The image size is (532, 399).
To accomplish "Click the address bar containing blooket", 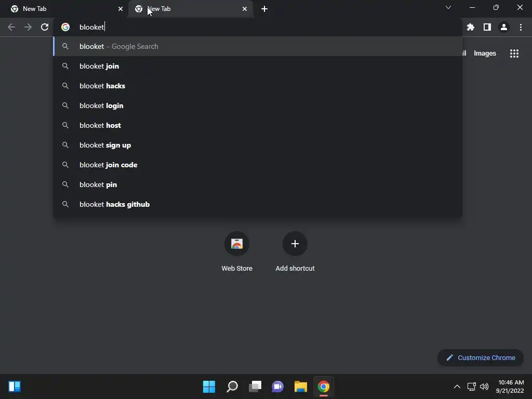I will (258, 27).
